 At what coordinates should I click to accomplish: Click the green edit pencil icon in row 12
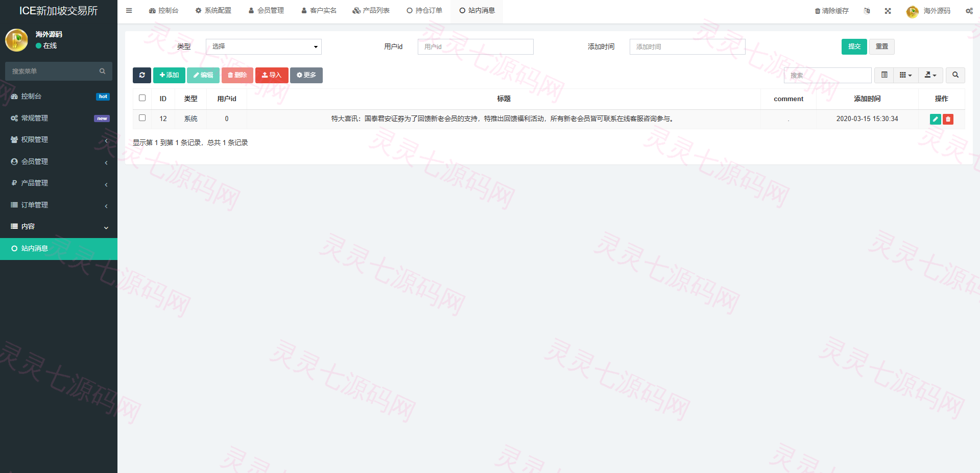(936, 119)
